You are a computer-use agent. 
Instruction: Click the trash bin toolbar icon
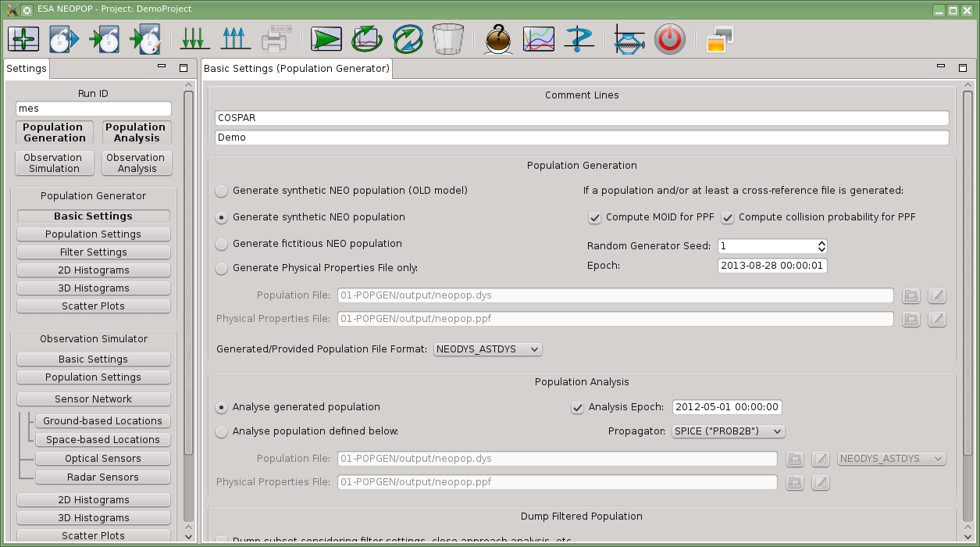pyautogui.click(x=448, y=38)
